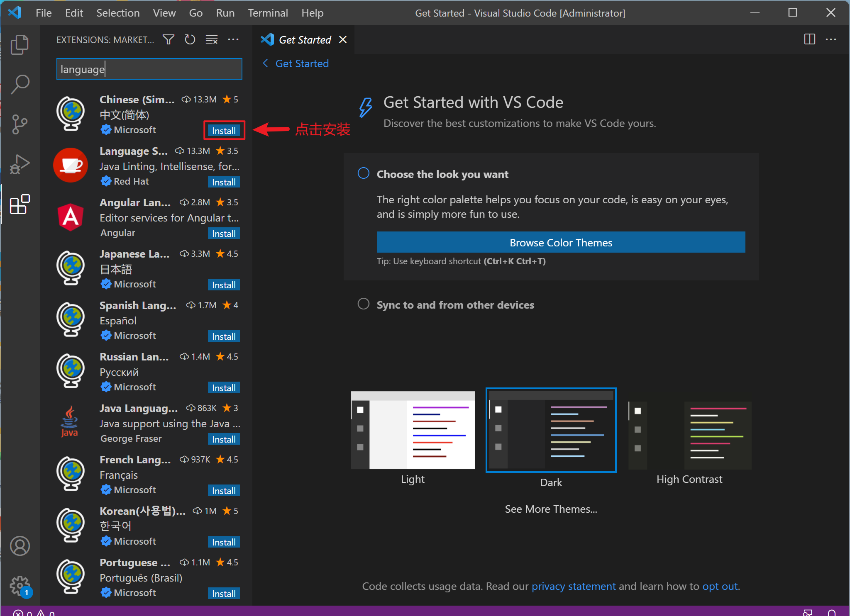Open the privacy statement link
The image size is (850, 616).
(x=574, y=586)
